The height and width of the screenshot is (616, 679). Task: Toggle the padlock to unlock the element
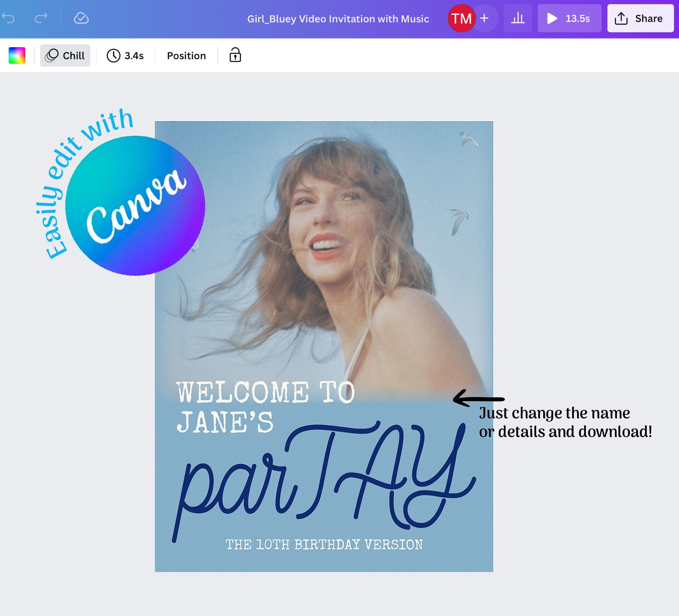coord(235,55)
